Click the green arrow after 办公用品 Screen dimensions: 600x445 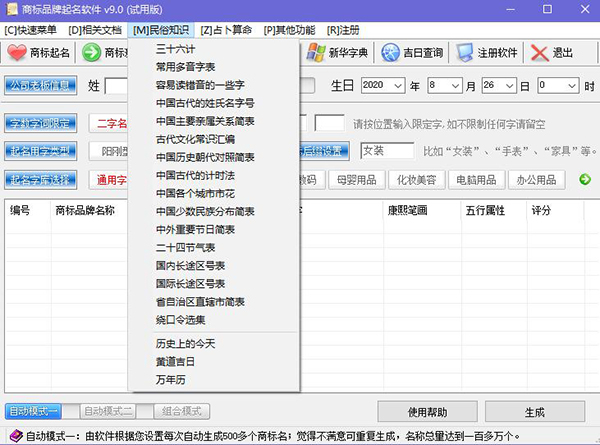[585, 179]
